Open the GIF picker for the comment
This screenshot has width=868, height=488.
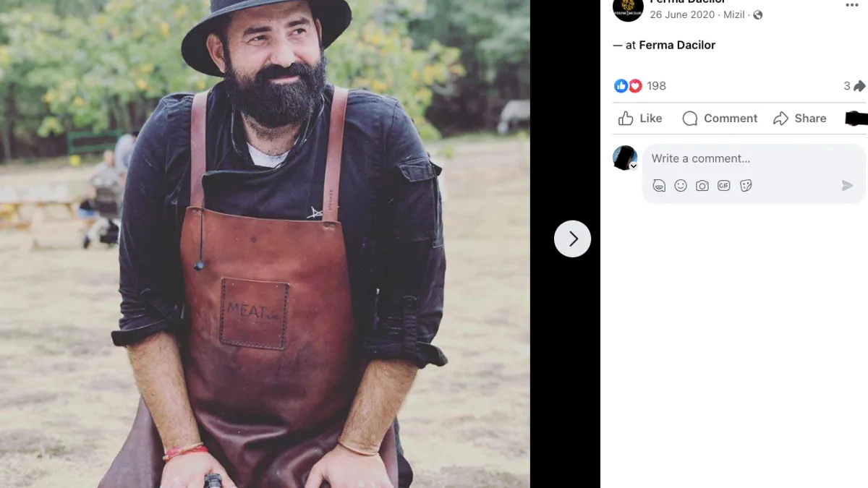pyautogui.click(x=724, y=186)
